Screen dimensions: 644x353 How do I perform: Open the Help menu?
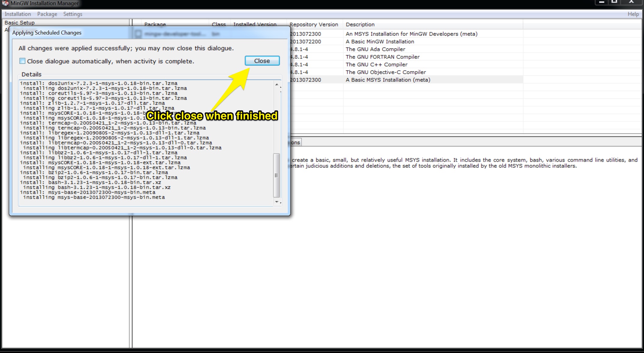click(633, 14)
